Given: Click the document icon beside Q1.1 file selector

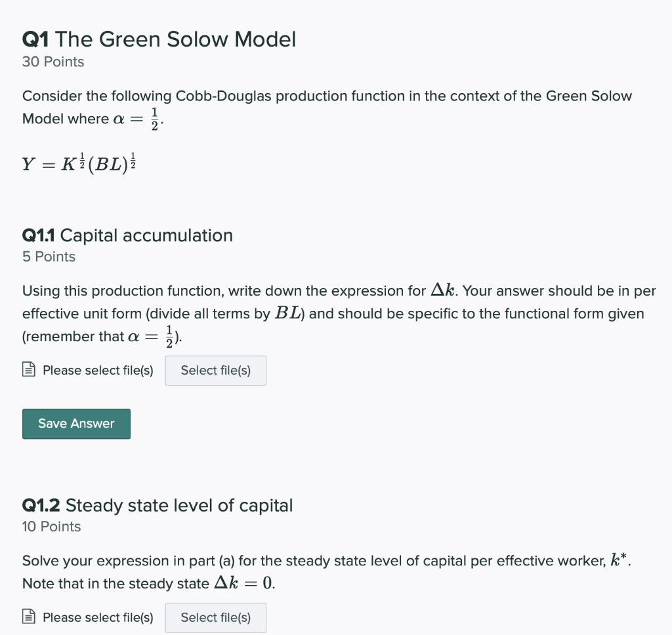Looking at the screenshot, I should (28, 370).
